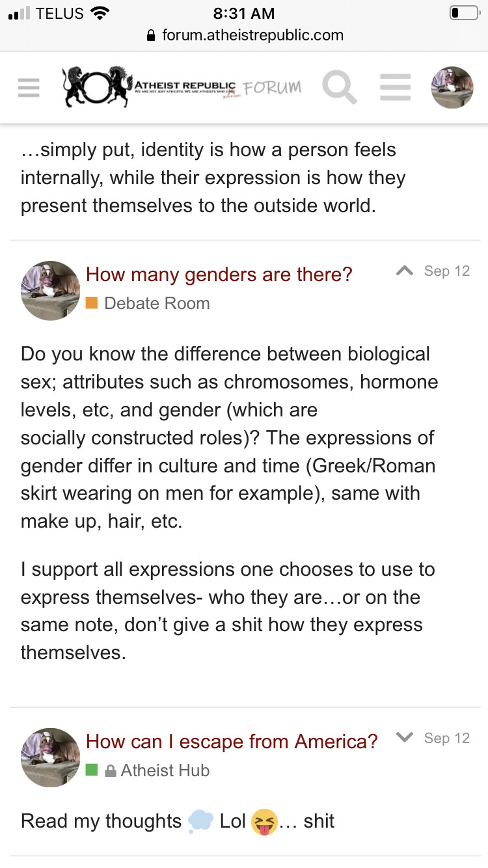Viewport: 488px width, 868px height.
Task: Tap the green Atheist Hub category square
Action: coord(92,770)
